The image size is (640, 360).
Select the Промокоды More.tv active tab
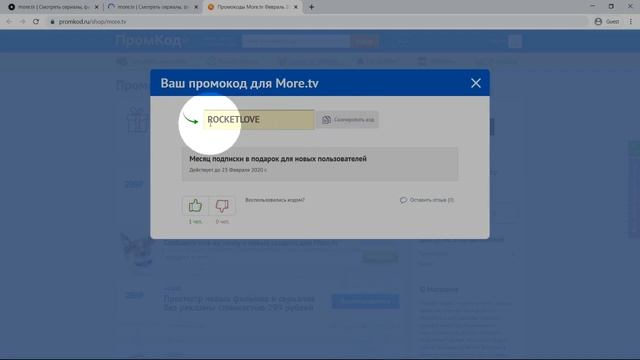253,7
